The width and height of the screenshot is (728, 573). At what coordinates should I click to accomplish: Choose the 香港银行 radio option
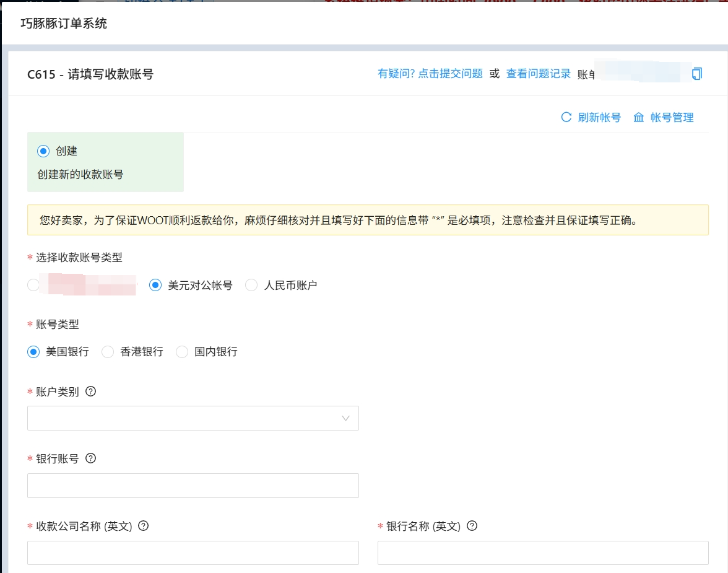(108, 352)
